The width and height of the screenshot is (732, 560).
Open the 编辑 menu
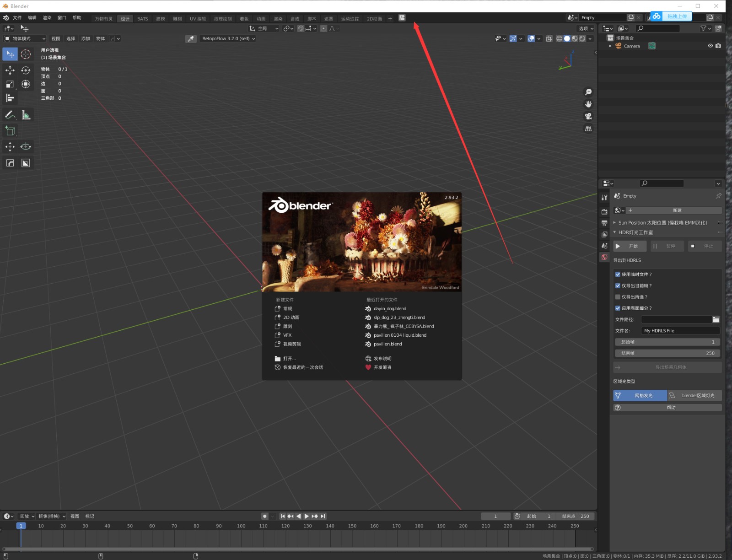point(32,18)
